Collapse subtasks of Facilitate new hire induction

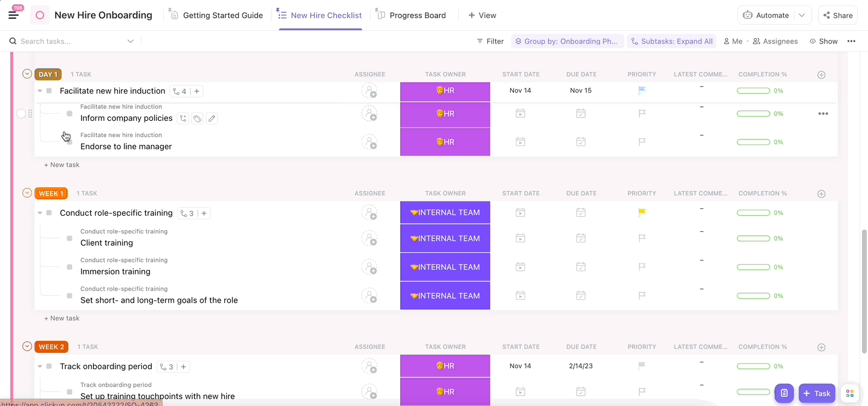point(40,91)
